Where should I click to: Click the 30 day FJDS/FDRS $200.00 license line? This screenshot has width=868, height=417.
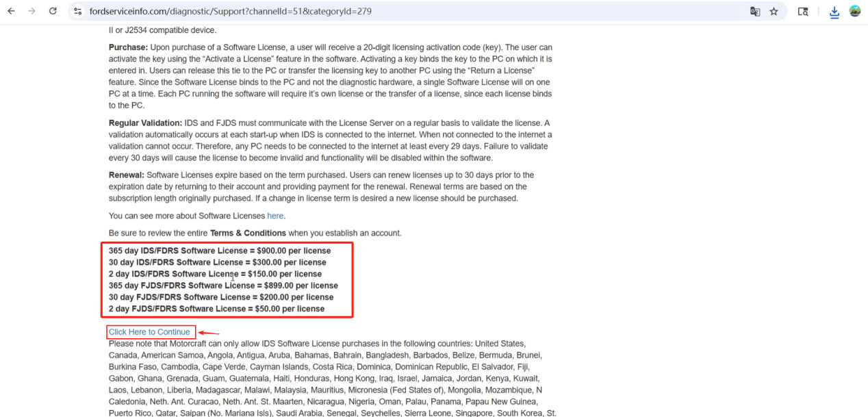tap(220, 297)
